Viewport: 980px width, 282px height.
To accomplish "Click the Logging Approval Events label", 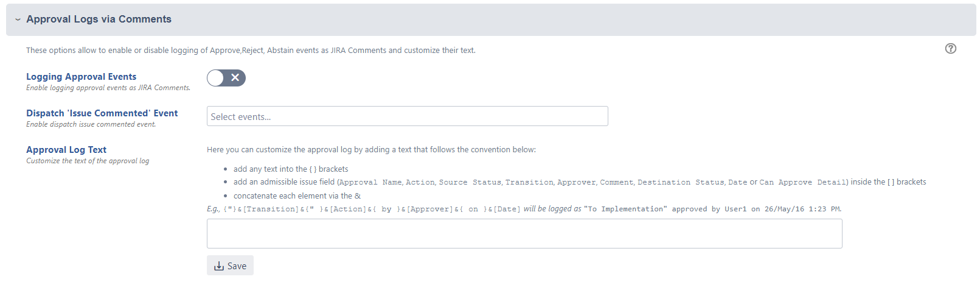I will 81,77.
